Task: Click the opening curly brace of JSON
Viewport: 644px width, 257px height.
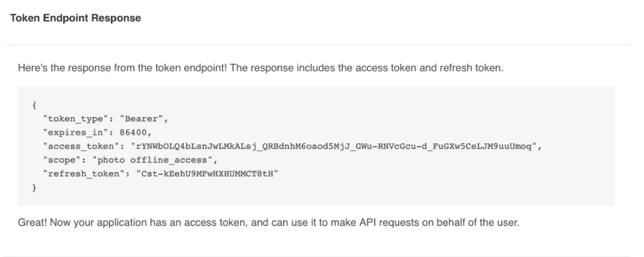Action: [x=34, y=106]
